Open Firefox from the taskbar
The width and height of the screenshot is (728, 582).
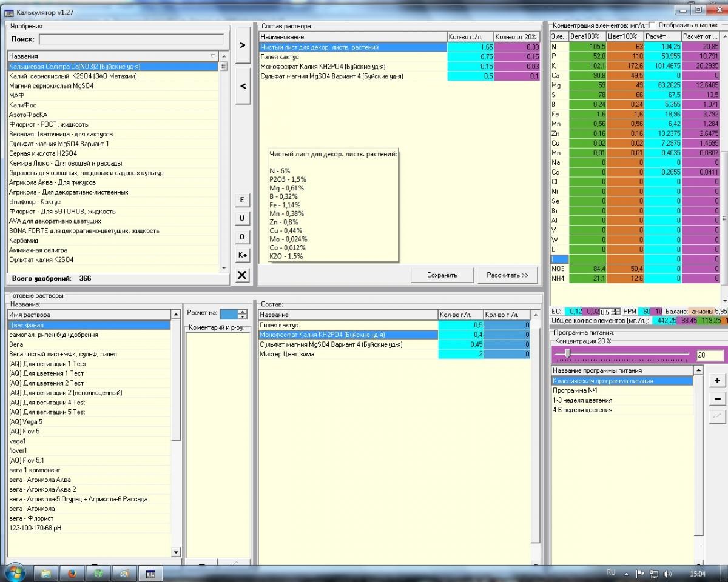pyautogui.click(x=72, y=573)
